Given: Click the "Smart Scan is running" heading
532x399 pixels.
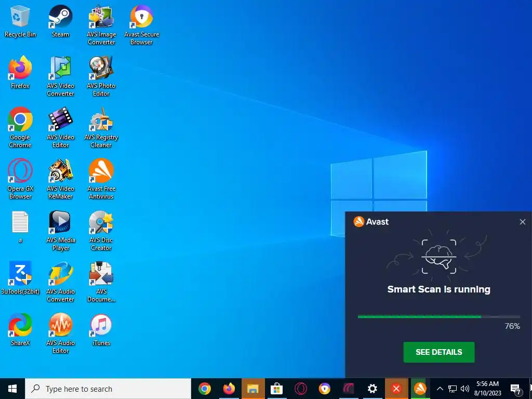Looking at the screenshot, I should coord(438,289).
